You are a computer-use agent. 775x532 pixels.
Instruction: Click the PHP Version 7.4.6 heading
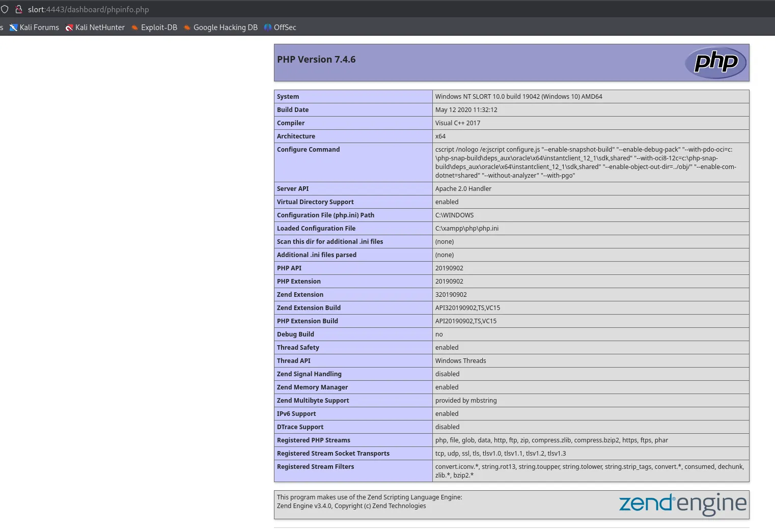pos(316,60)
